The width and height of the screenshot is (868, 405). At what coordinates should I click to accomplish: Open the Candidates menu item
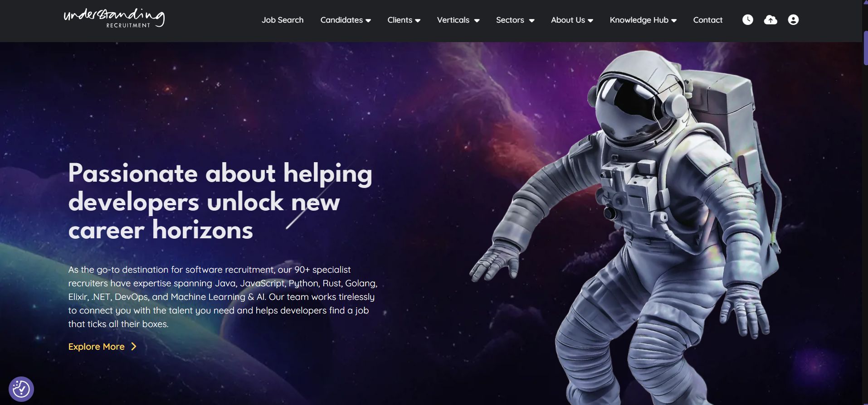341,20
